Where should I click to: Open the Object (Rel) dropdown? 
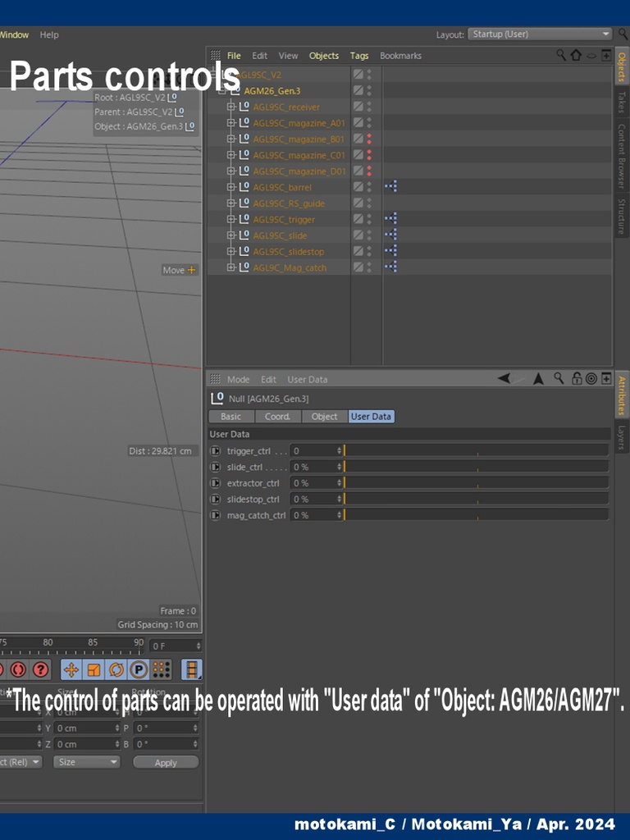click(x=21, y=762)
